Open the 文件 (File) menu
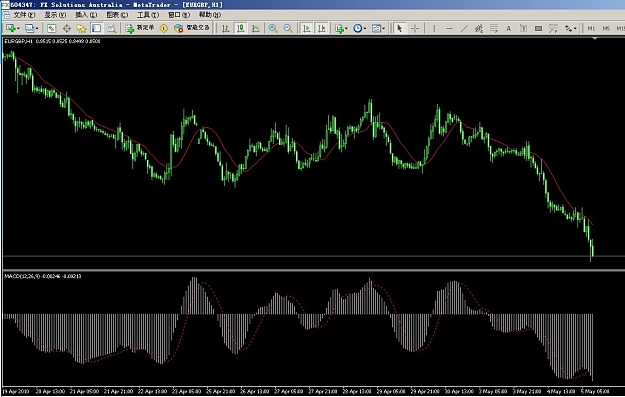Viewport: 625px width, 397px height. click(24, 15)
